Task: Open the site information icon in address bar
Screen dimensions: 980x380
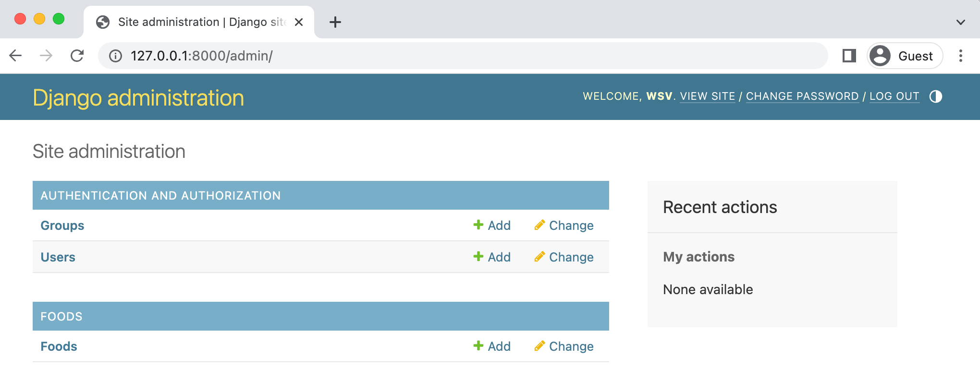Action: [x=115, y=56]
